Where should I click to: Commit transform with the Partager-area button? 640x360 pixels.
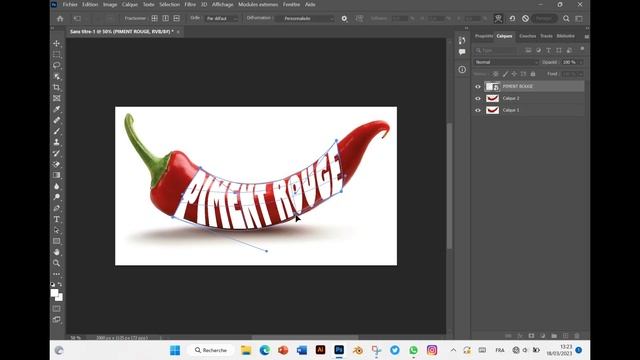[x=544, y=19]
